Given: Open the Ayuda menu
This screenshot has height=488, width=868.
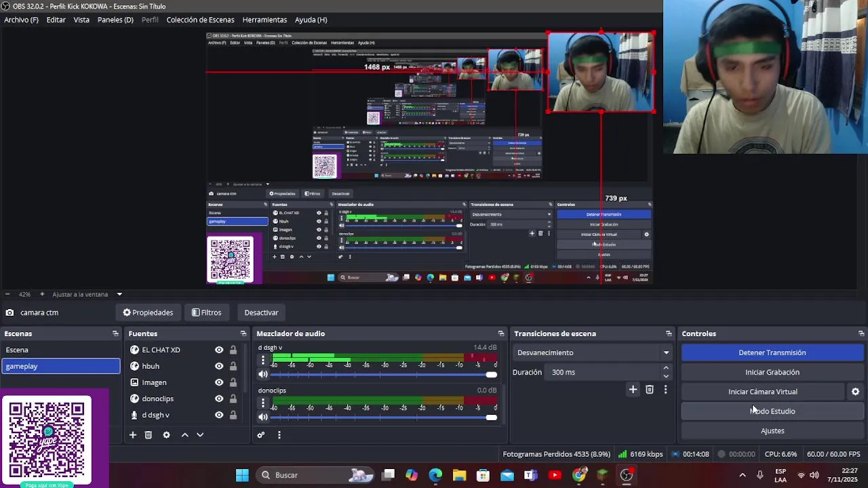Looking at the screenshot, I should coord(311,20).
